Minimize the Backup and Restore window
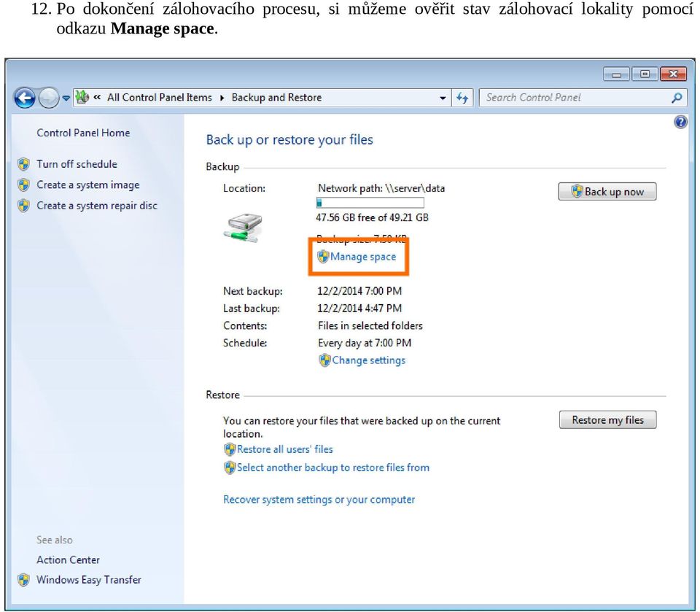This screenshot has width=700, height=612. coord(616,74)
